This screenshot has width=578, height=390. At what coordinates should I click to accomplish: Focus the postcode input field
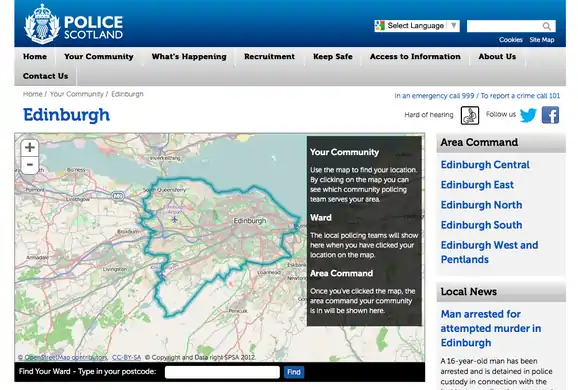click(x=222, y=372)
